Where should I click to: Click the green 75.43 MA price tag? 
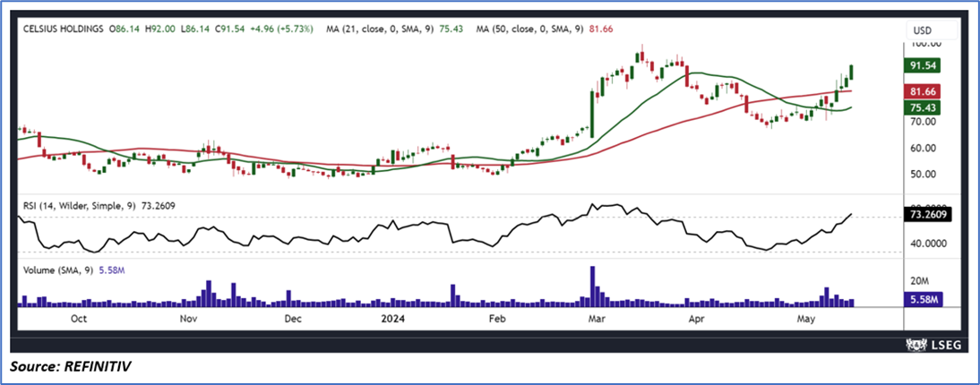tap(923, 107)
